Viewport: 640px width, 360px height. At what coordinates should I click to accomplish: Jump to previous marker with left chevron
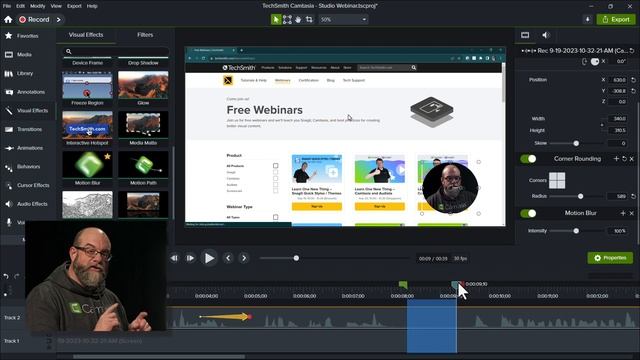(228, 258)
